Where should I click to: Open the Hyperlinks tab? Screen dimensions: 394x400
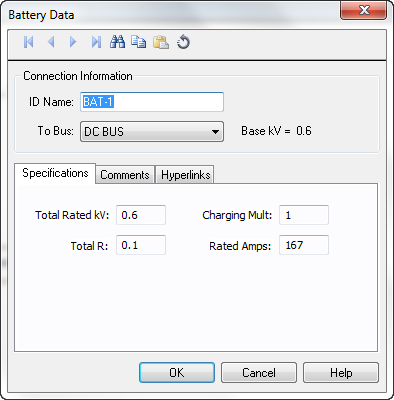click(x=185, y=175)
